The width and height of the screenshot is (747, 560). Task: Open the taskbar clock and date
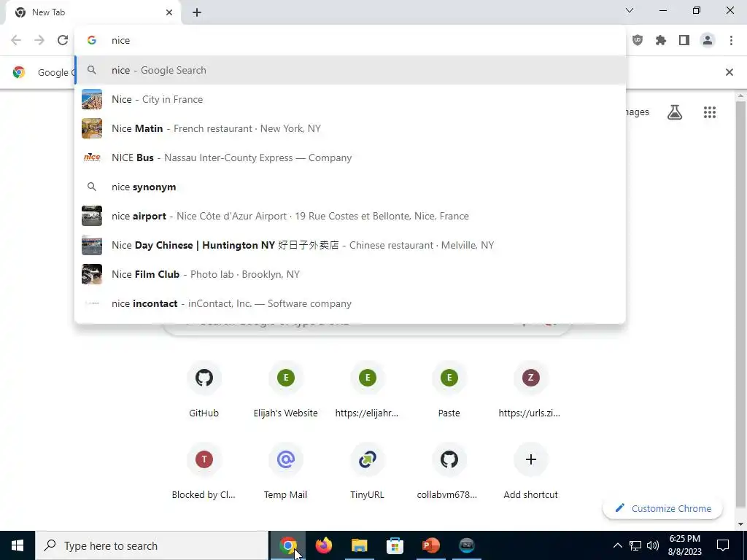click(x=684, y=545)
